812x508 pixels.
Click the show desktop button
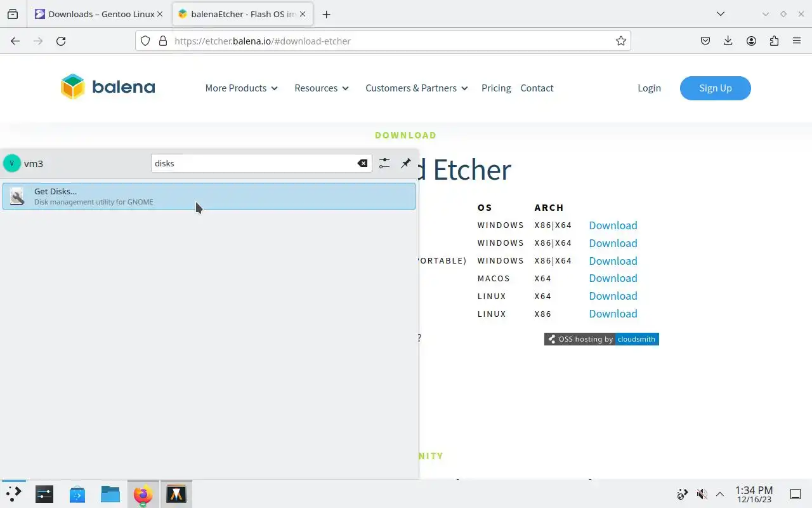(x=795, y=494)
